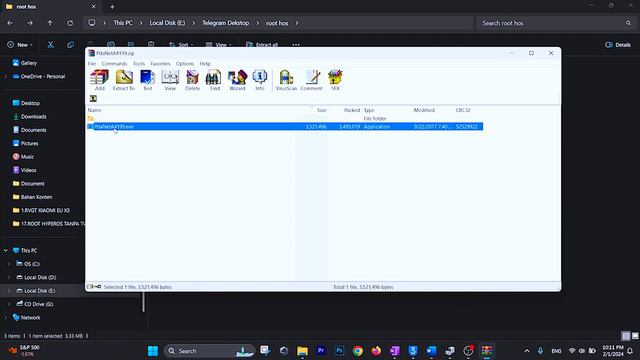The width and height of the screenshot is (640, 360).
Task: Sort archive list by Packed column
Action: [352, 110]
